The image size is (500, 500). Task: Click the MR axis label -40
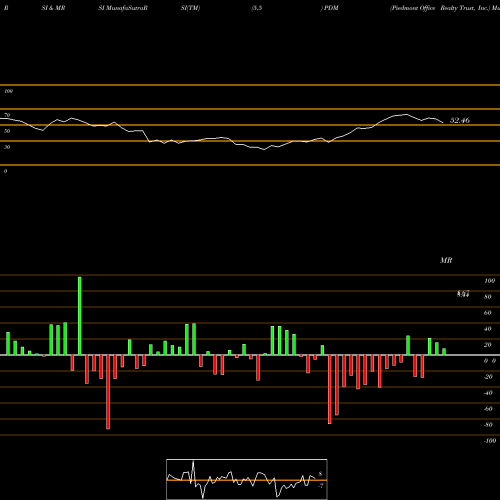pos(488,393)
